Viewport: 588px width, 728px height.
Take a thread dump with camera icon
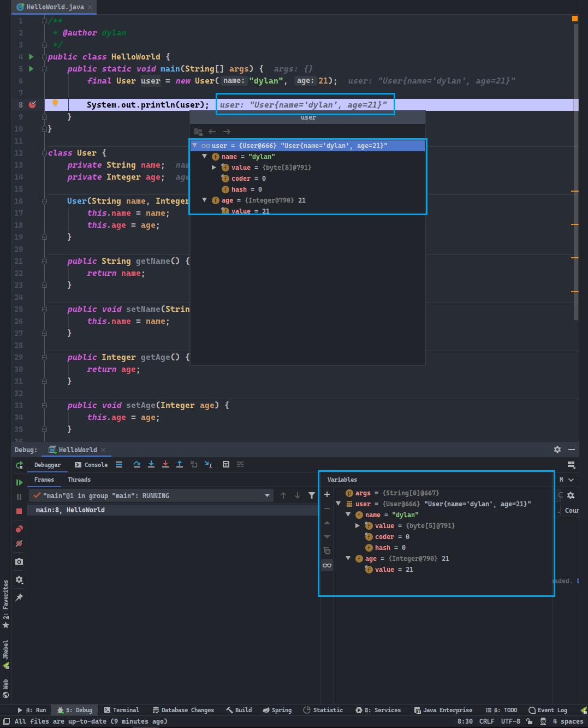(x=19, y=561)
